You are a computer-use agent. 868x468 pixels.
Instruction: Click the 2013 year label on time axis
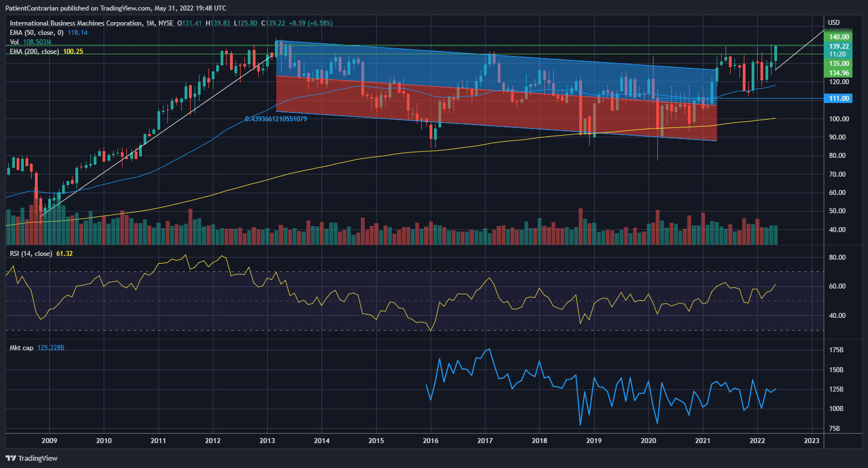tap(267, 441)
